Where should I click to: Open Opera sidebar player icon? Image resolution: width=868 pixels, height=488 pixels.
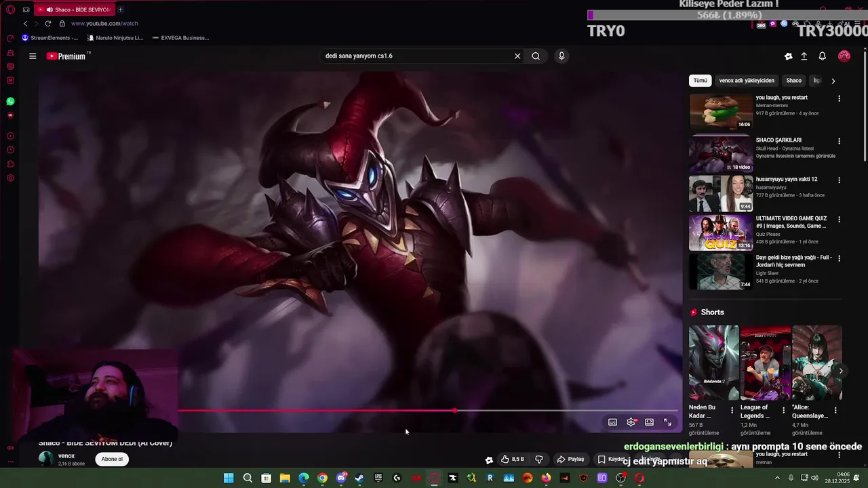pyautogui.click(x=10, y=136)
